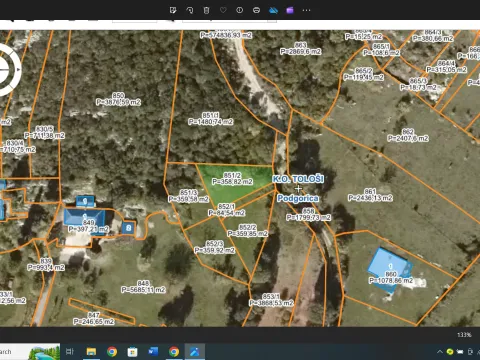Open the Edit image tool
Screen dimensions: 480x360
tap(173, 10)
